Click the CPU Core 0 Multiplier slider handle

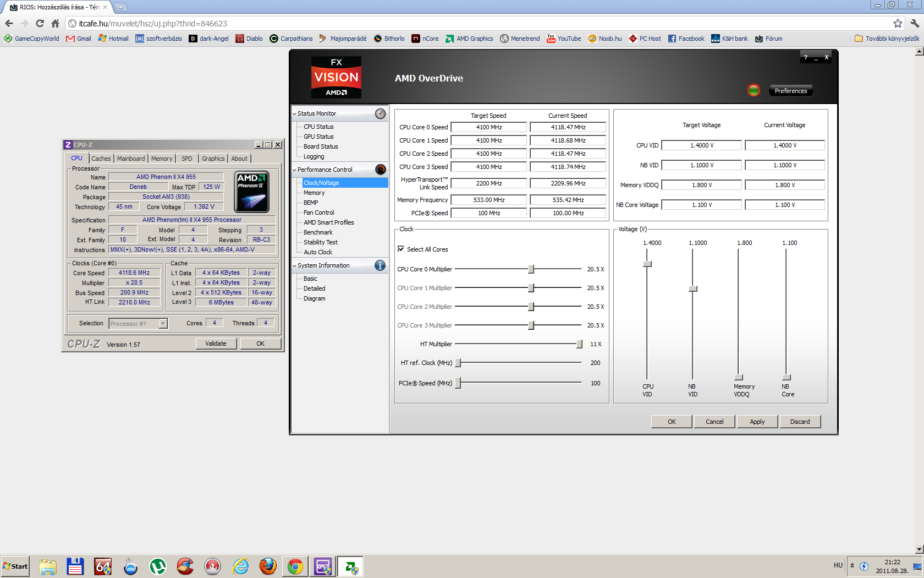tap(531, 269)
